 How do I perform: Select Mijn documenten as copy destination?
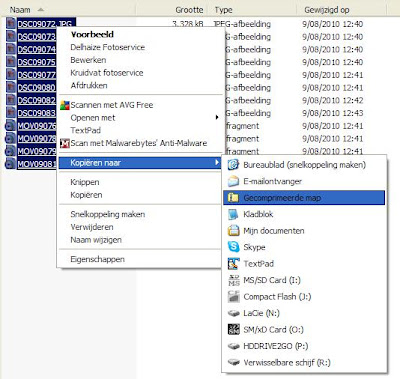click(304, 231)
